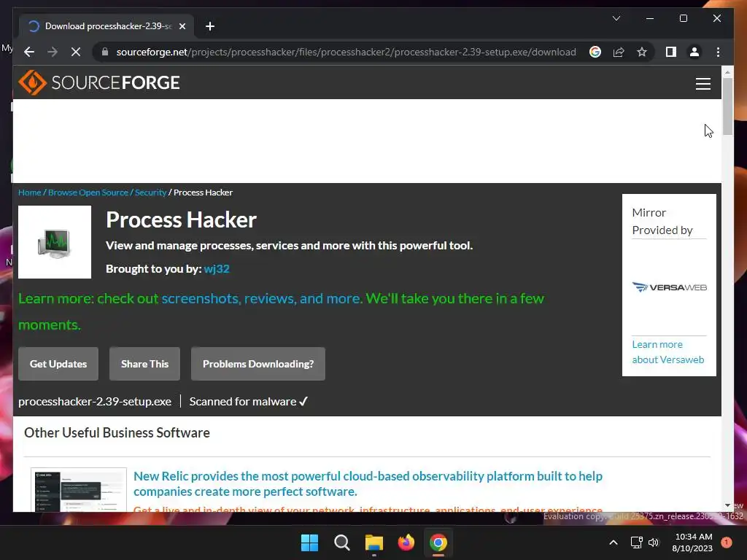
Task: Click Other Useful Business Software heading
Action: (x=117, y=432)
